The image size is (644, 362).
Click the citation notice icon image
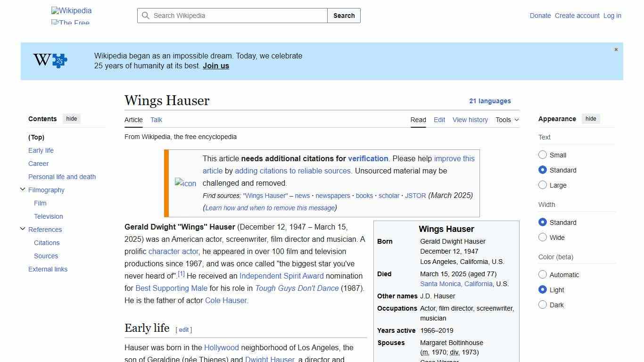point(185,183)
